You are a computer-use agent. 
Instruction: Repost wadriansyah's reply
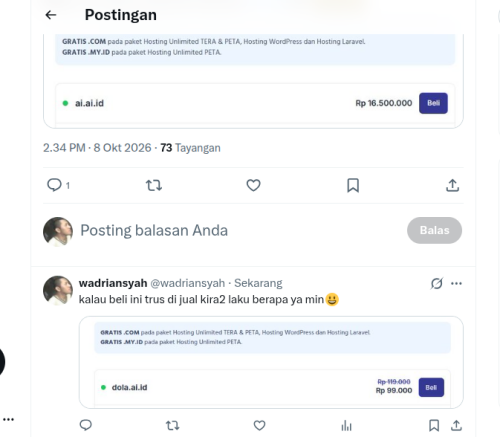(173, 425)
